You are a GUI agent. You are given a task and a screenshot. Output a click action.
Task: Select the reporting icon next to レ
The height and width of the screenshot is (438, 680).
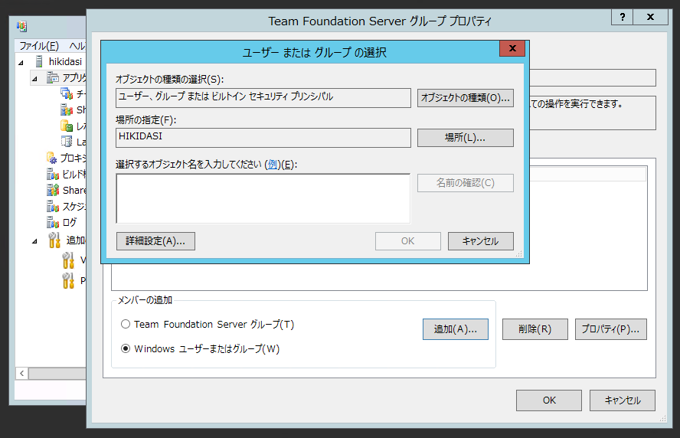[x=66, y=126]
